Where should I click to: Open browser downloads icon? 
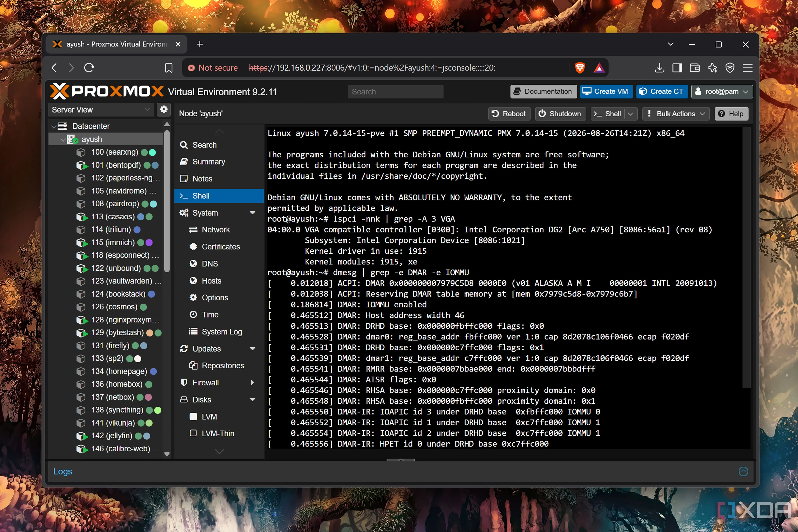click(659, 68)
